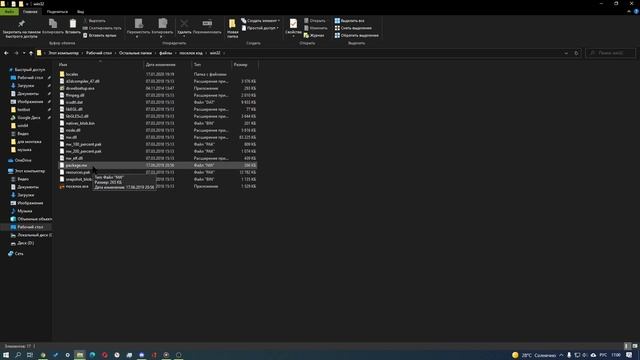Sort by the Имя column header
The width and height of the screenshot is (640, 360).
tap(100, 64)
